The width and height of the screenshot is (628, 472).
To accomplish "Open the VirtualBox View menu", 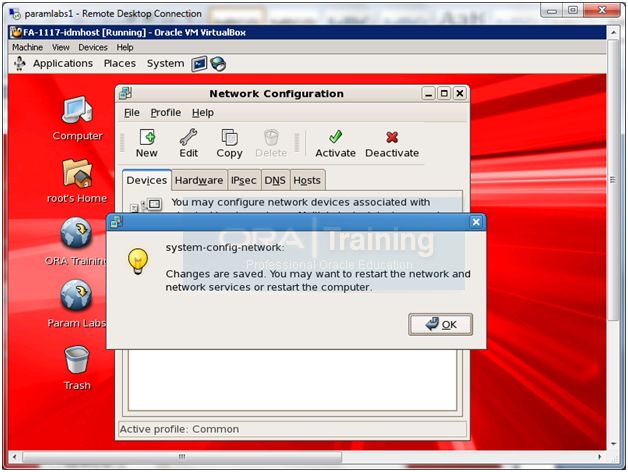I will coord(60,47).
